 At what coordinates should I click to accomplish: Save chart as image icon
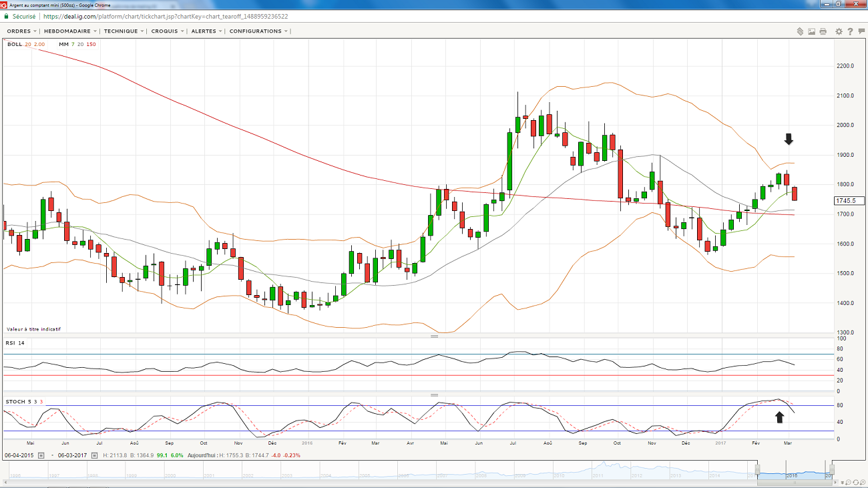point(811,31)
